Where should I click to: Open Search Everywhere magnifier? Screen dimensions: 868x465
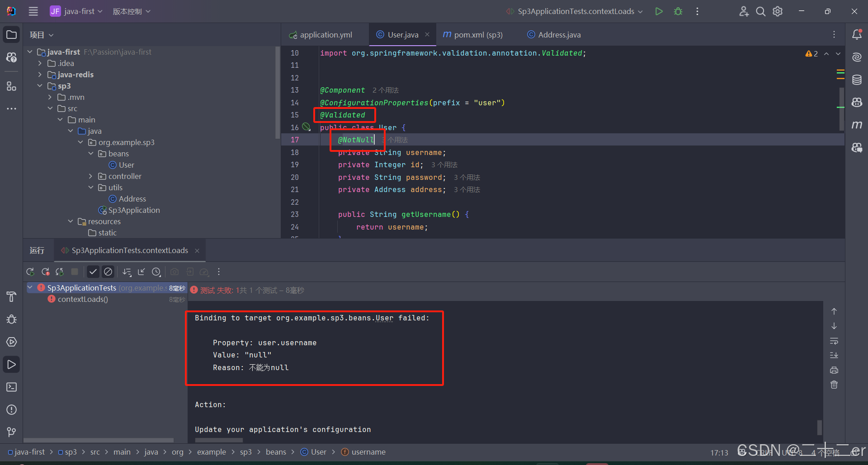(761, 11)
